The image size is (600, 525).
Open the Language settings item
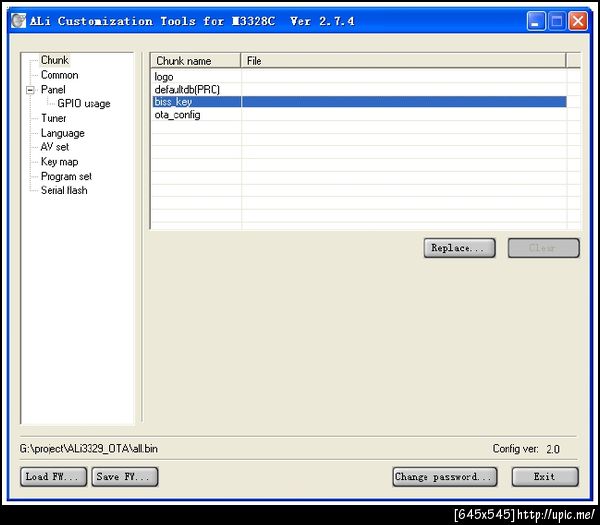click(62, 133)
